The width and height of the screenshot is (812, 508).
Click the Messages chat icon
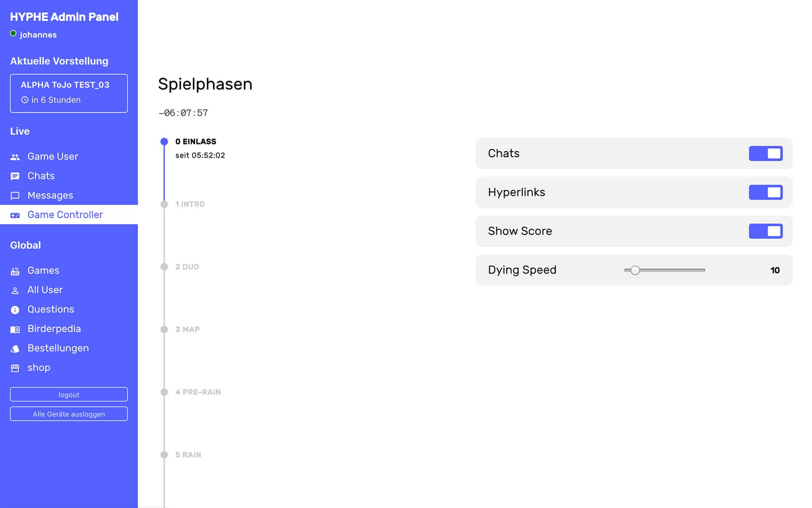(15, 196)
